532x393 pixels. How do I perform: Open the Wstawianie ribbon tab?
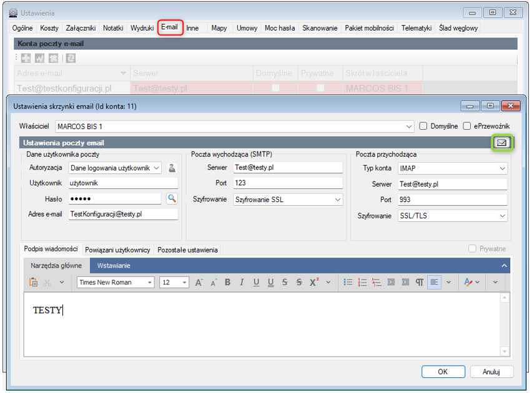click(114, 266)
